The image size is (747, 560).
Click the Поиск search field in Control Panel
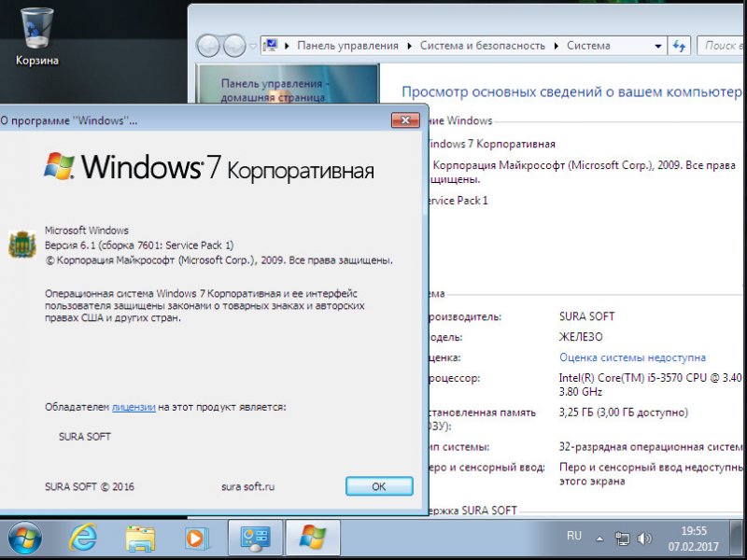click(x=722, y=46)
